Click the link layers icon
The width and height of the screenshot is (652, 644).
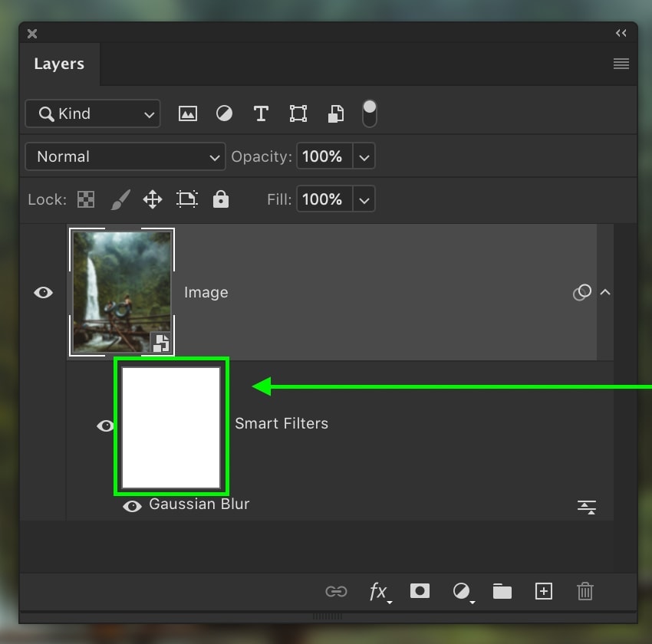336,591
